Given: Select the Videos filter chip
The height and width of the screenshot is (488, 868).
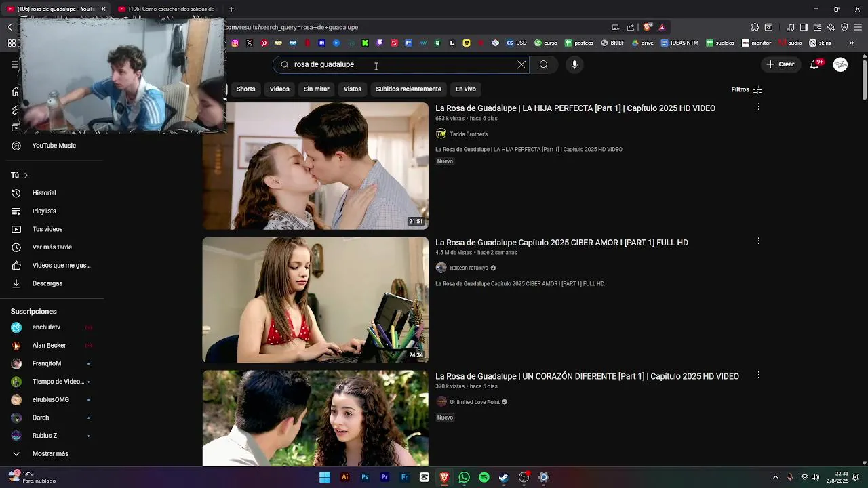Looking at the screenshot, I should pos(279,89).
